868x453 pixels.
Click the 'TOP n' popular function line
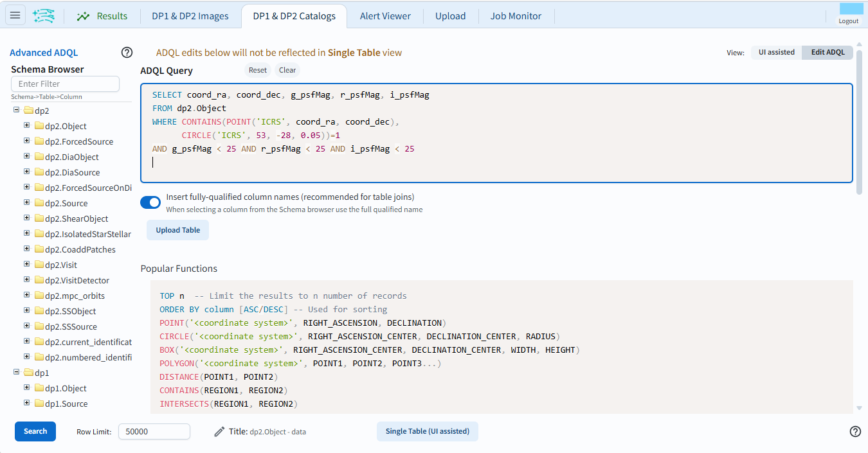click(x=283, y=296)
